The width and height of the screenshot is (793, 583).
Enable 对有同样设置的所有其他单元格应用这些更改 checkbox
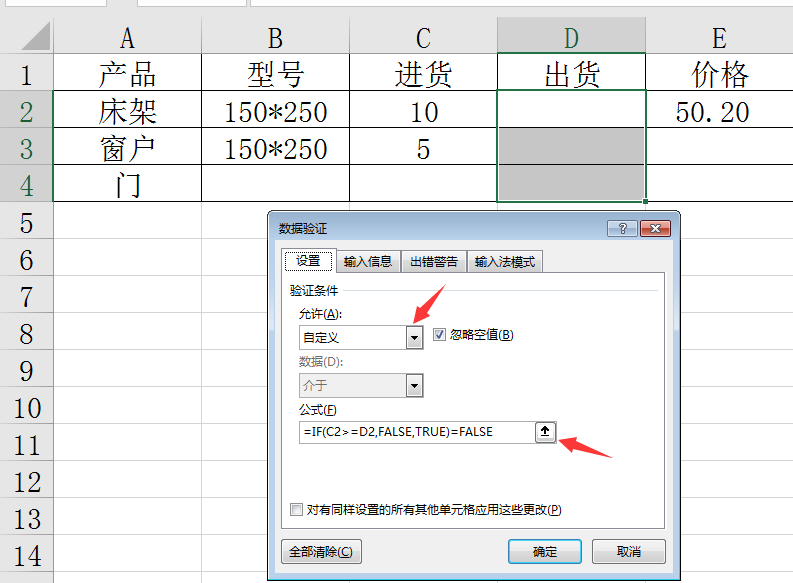pyautogui.click(x=296, y=509)
